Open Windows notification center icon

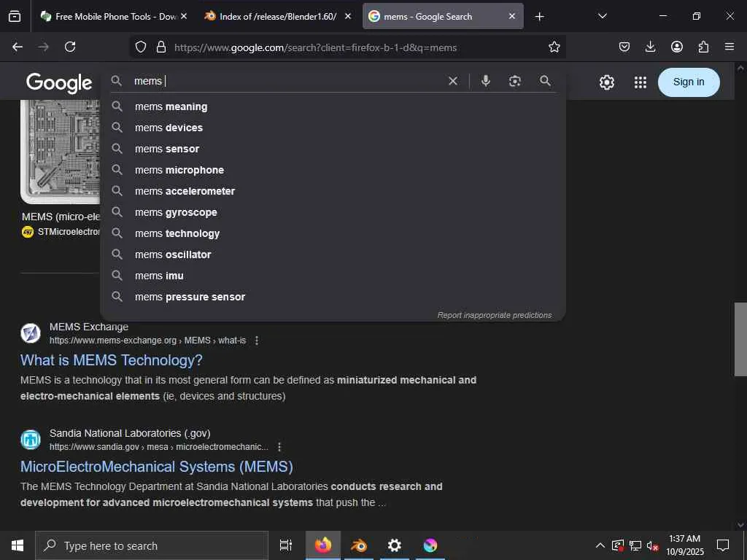click(x=723, y=545)
